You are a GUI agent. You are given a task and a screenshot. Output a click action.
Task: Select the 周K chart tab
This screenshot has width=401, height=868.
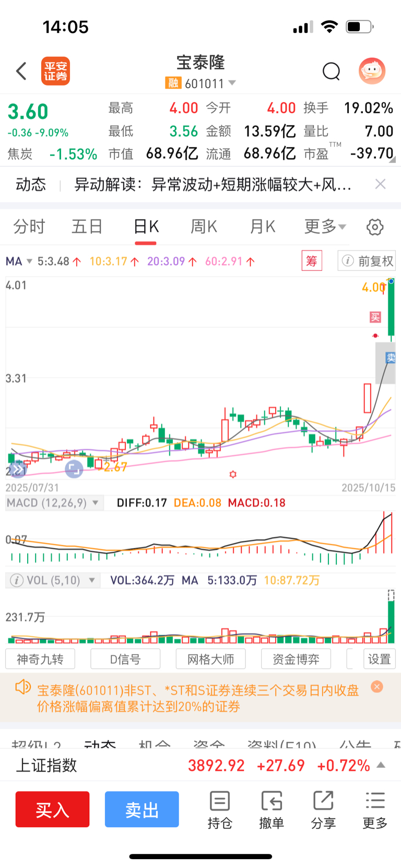coord(204,227)
